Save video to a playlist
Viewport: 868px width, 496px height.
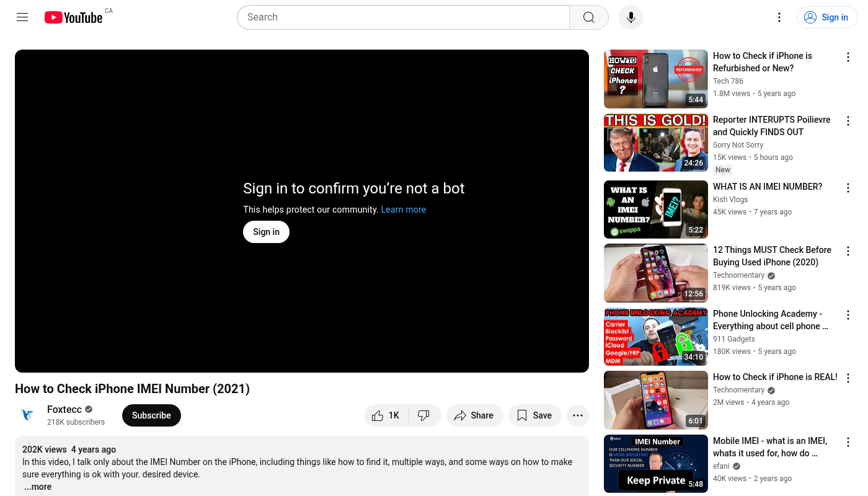[x=534, y=415]
